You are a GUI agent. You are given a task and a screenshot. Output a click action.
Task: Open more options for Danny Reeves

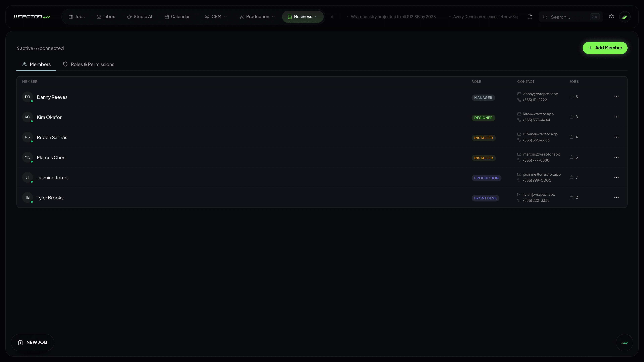[616, 97]
